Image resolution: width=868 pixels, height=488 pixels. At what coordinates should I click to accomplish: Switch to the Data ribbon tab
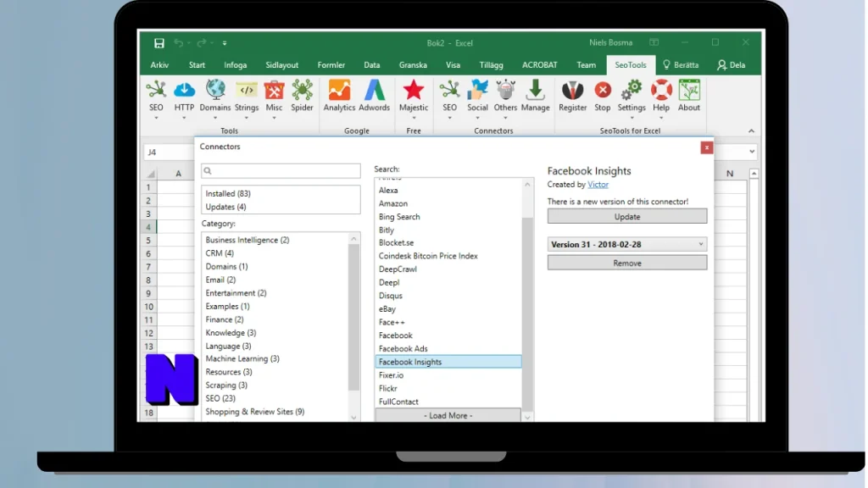tap(372, 64)
